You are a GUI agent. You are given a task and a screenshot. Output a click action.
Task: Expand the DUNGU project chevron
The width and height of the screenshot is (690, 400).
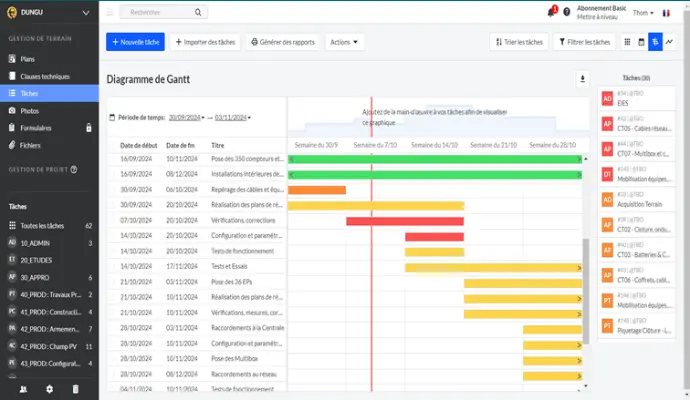click(86, 13)
